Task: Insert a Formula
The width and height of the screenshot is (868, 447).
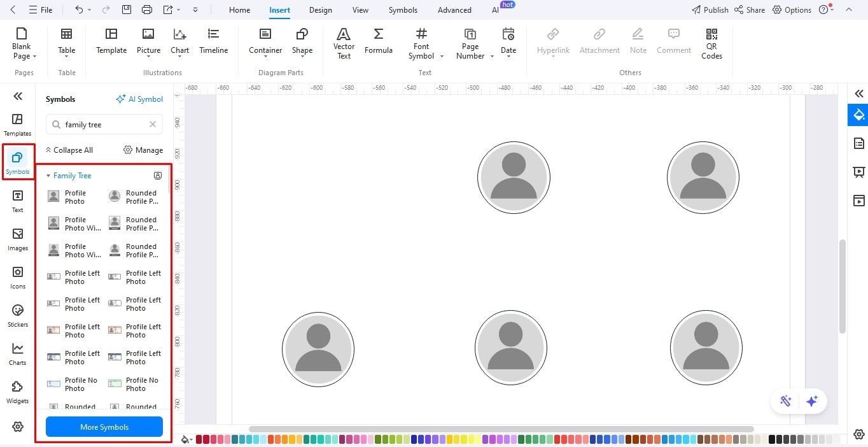Action: coord(378,40)
